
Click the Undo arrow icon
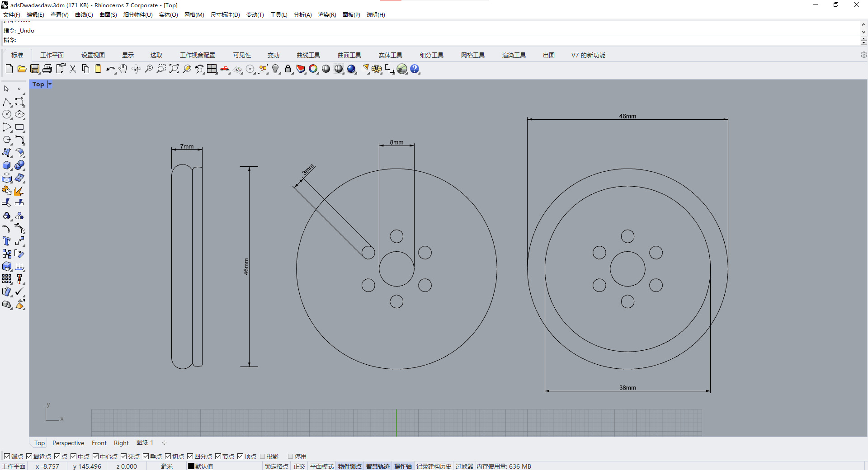(x=110, y=69)
